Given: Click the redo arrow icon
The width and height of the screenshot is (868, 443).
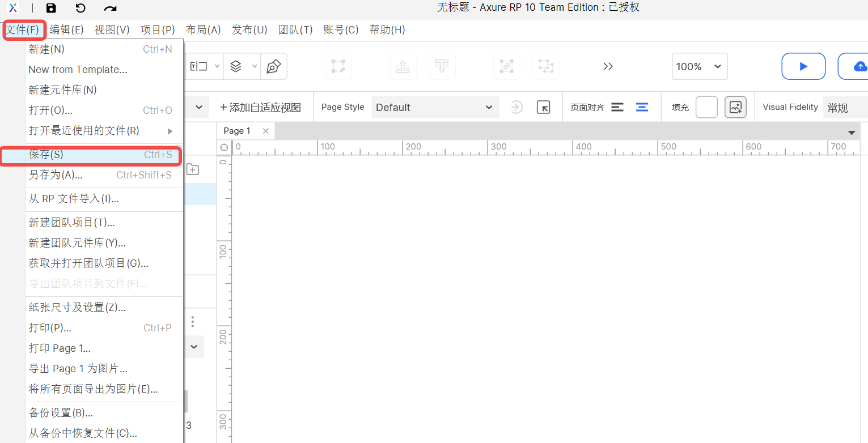Looking at the screenshot, I should [x=111, y=8].
